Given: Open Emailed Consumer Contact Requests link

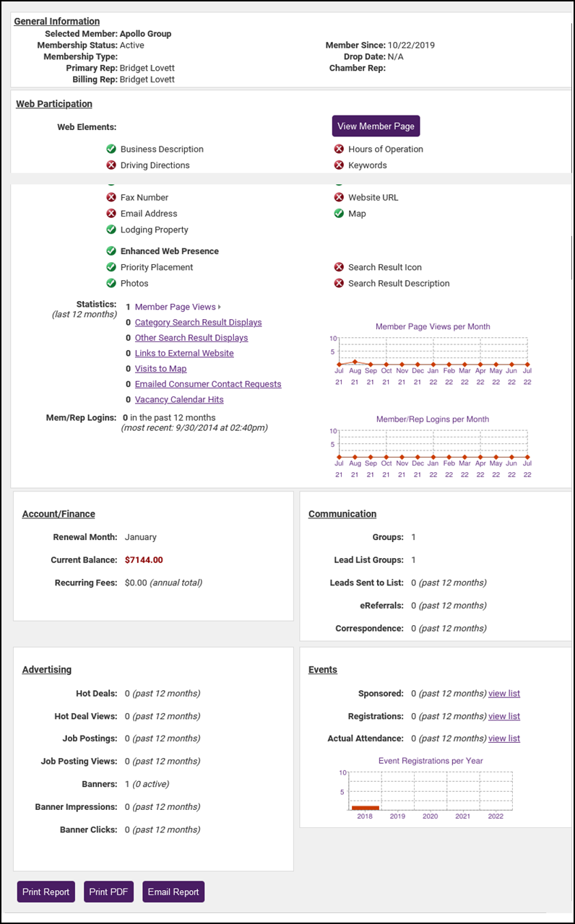Looking at the screenshot, I should pos(208,384).
